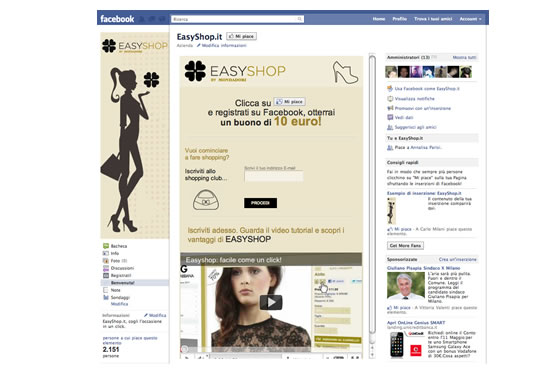Click the high-heel shoe icon in banner
Screen dimensions: 560x382
(345, 72)
